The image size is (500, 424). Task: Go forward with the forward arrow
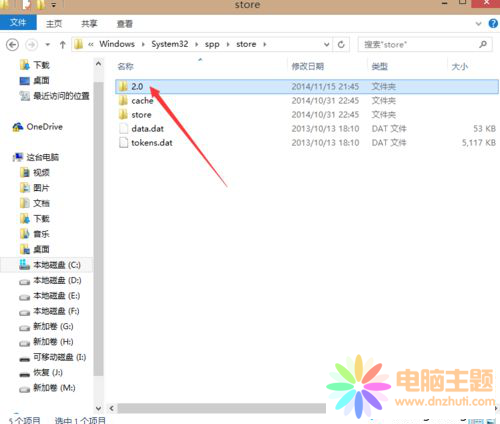click(32, 44)
